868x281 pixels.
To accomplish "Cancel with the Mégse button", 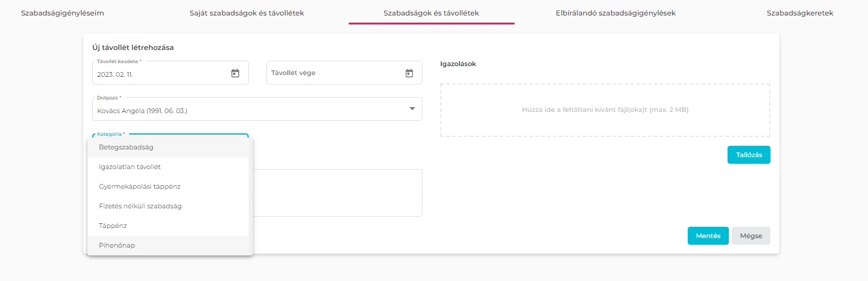I will click(751, 236).
